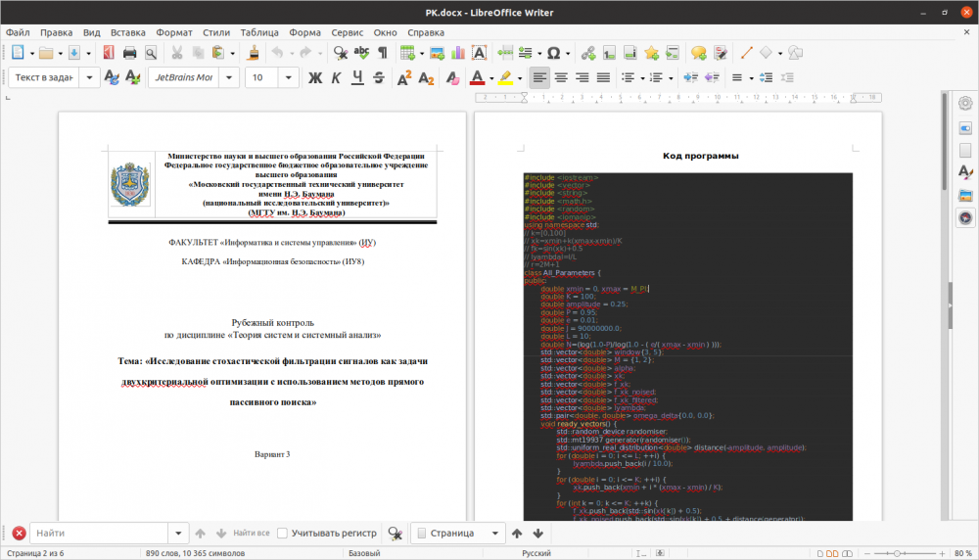The height and width of the screenshot is (560, 979).
Task: Insert a comment using the toolbar
Action: tap(698, 53)
